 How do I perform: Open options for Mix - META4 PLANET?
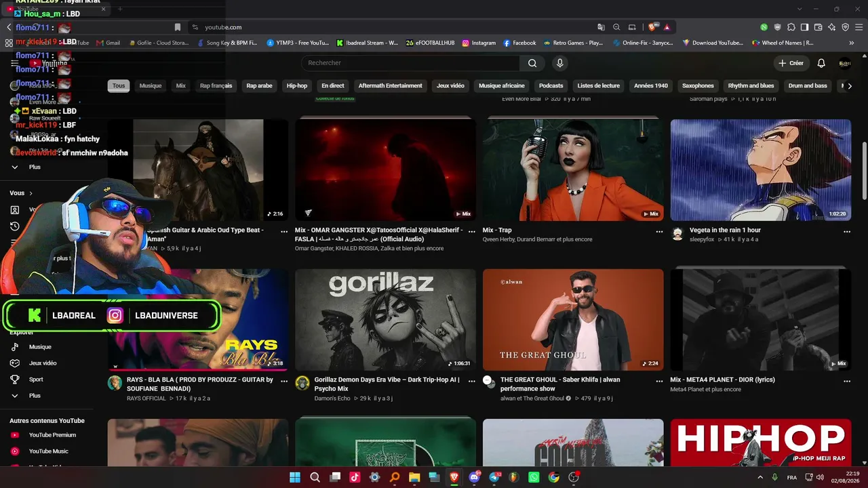[x=847, y=381]
